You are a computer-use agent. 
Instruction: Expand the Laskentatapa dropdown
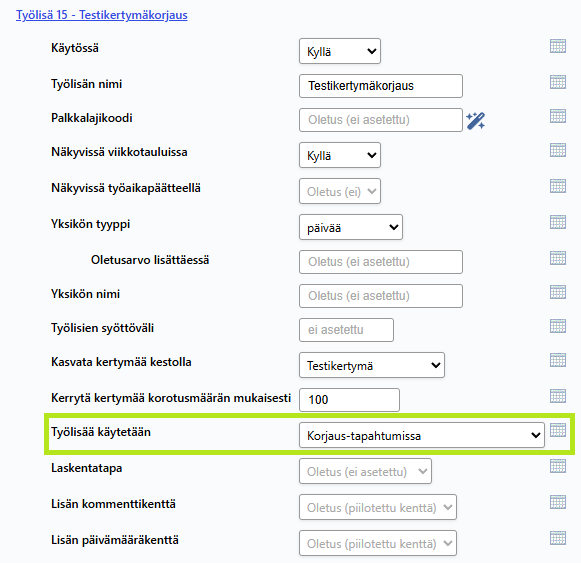pyautogui.click(x=365, y=471)
